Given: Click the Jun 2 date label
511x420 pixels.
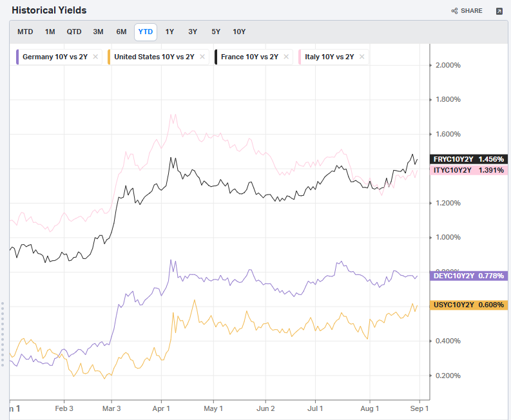Looking at the screenshot, I should (265, 408).
